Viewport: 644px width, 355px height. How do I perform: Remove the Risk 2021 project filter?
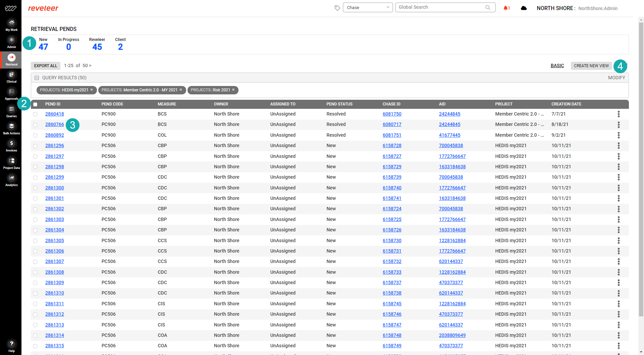click(x=233, y=90)
